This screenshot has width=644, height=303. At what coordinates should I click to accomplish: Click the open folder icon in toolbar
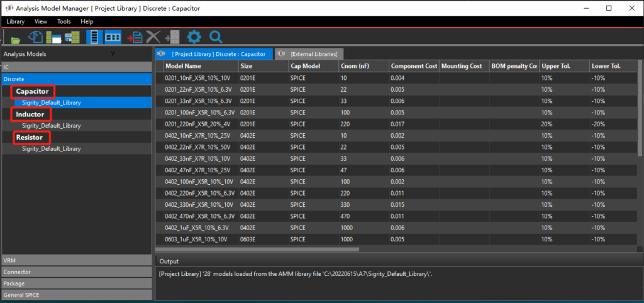tap(16, 38)
